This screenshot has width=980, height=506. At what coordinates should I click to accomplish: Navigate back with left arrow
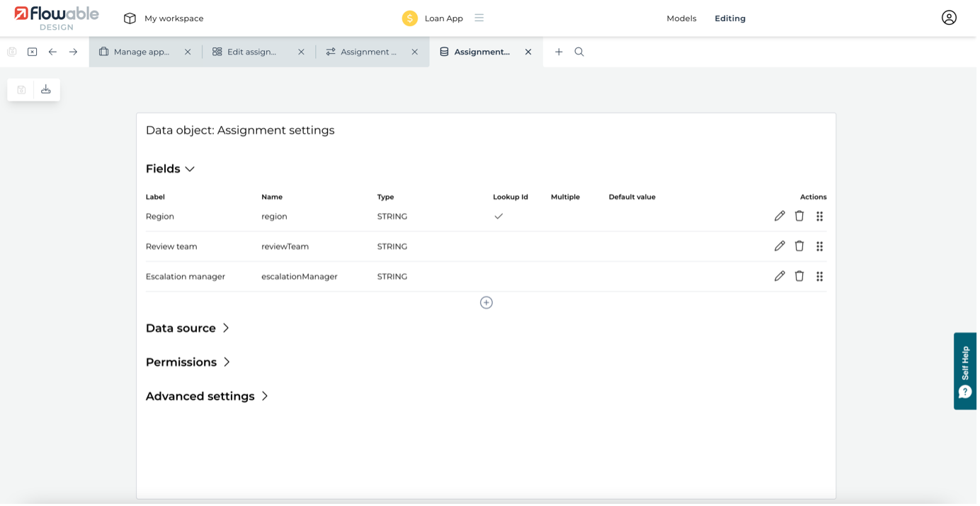click(52, 52)
